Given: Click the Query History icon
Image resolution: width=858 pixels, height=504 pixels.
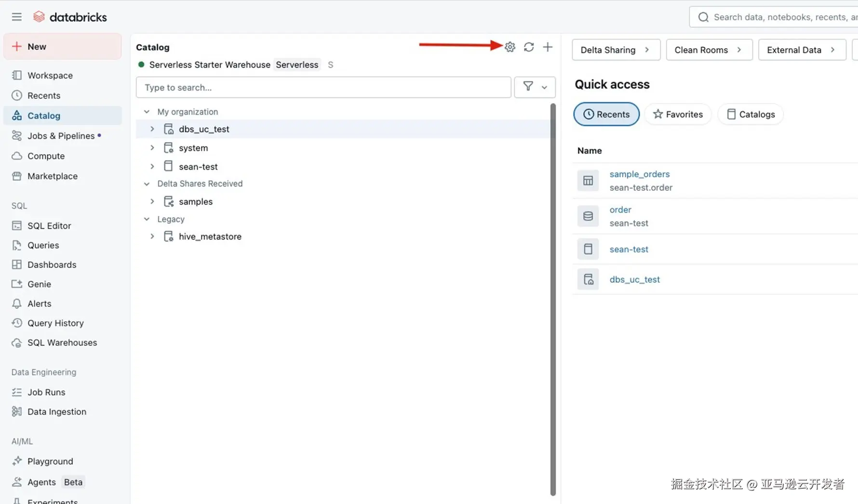Looking at the screenshot, I should (17, 323).
